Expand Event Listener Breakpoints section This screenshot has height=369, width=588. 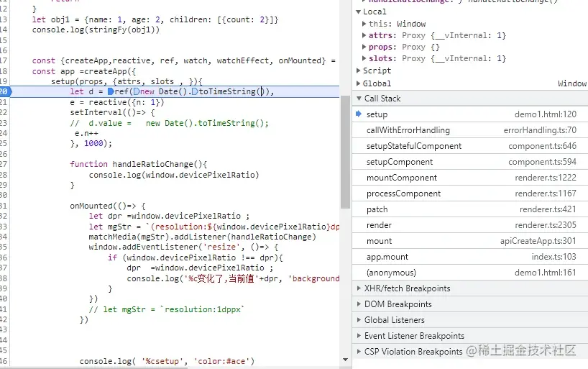[359, 336]
